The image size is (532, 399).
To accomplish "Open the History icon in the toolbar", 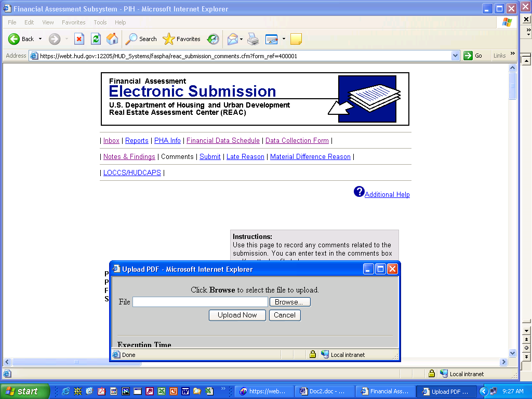I will (213, 39).
